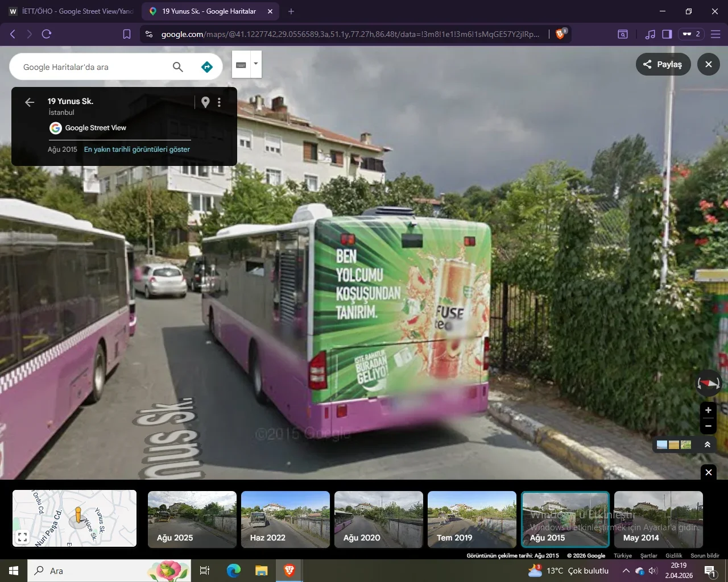Image resolution: width=728 pixels, height=582 pixels.
Task: Click the directions icon in search box
Action: (x=207, y=67)
